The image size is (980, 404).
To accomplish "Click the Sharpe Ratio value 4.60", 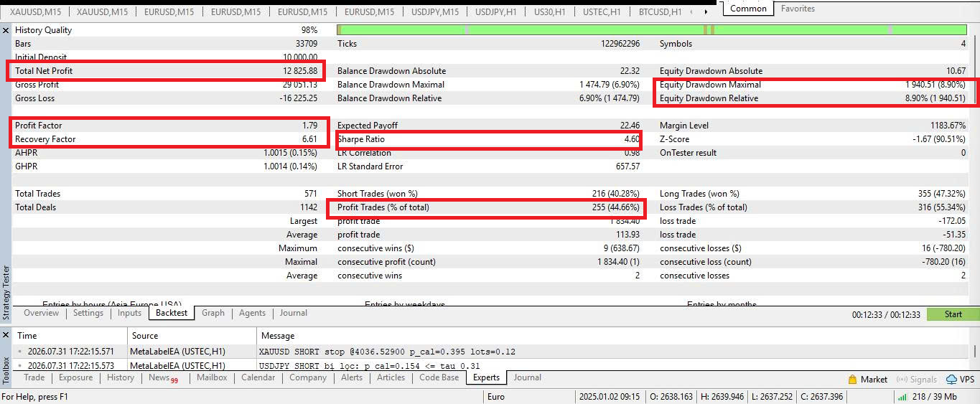I will [x=632, y=139].
